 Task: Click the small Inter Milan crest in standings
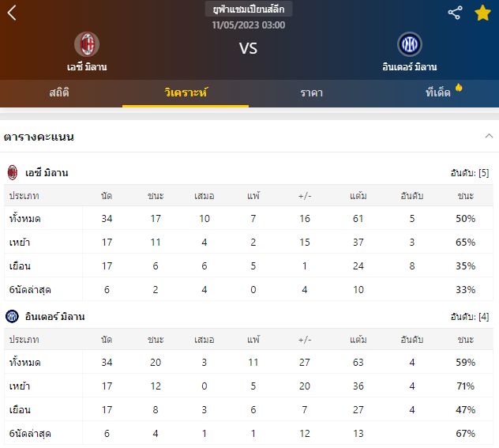[13, 316]
